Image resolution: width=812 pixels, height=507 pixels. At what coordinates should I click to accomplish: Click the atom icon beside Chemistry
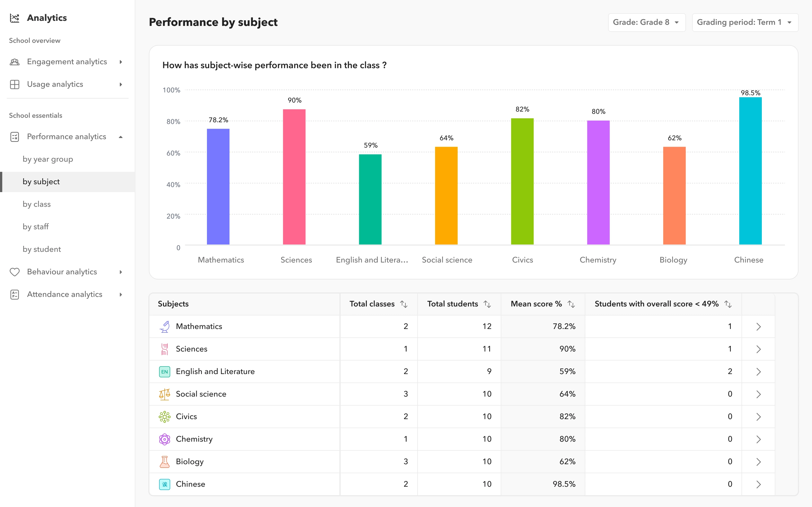coord(164,439)
